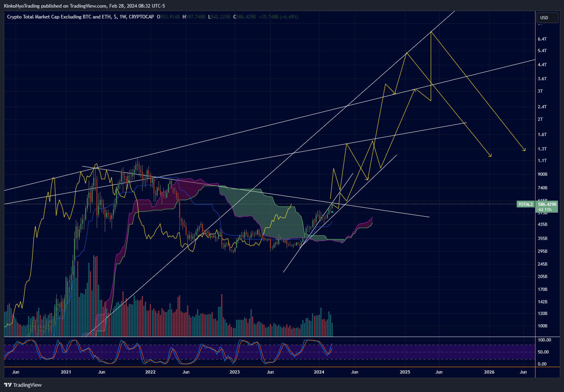Click the 100.00 oscillator axis label
This screenshot has width=564, height=392.
click(x=544, y=340)
